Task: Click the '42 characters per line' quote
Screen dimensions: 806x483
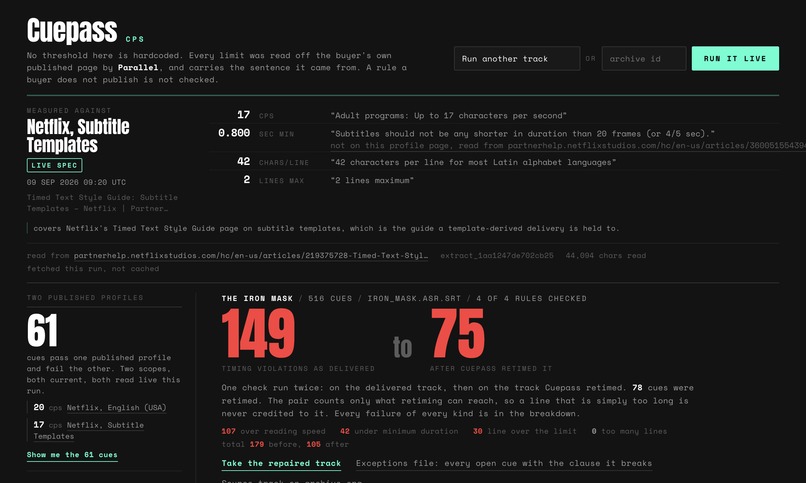Action: coord(473,162)
